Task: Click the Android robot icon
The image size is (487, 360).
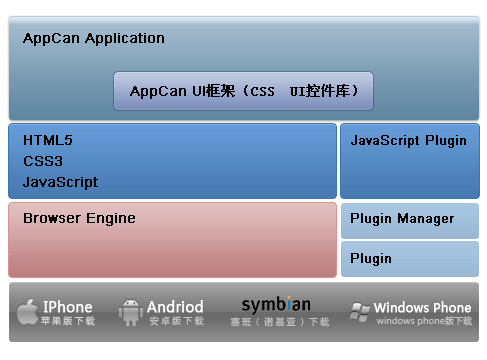Action: (130, 312)
